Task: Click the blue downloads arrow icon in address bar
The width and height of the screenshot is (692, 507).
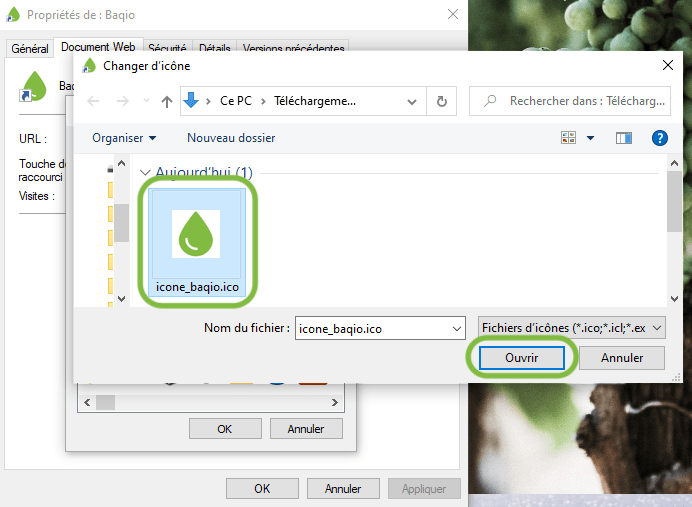Action: [192, 101]
